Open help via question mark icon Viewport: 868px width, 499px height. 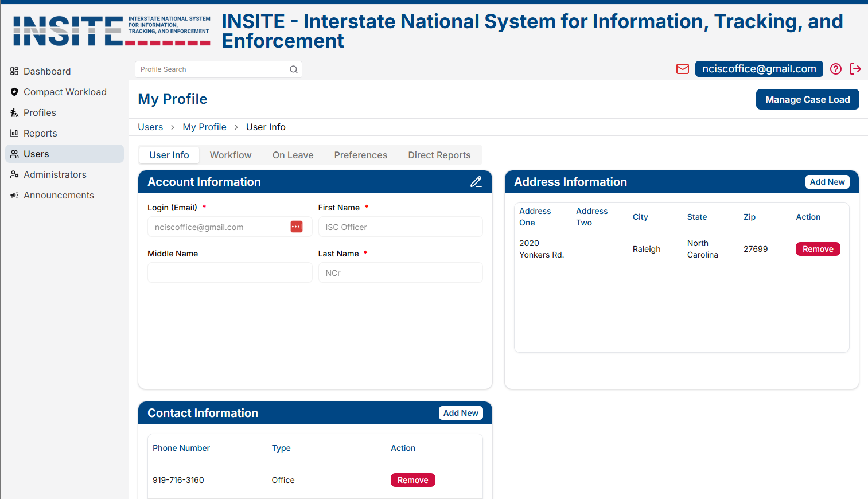[836, 69]
